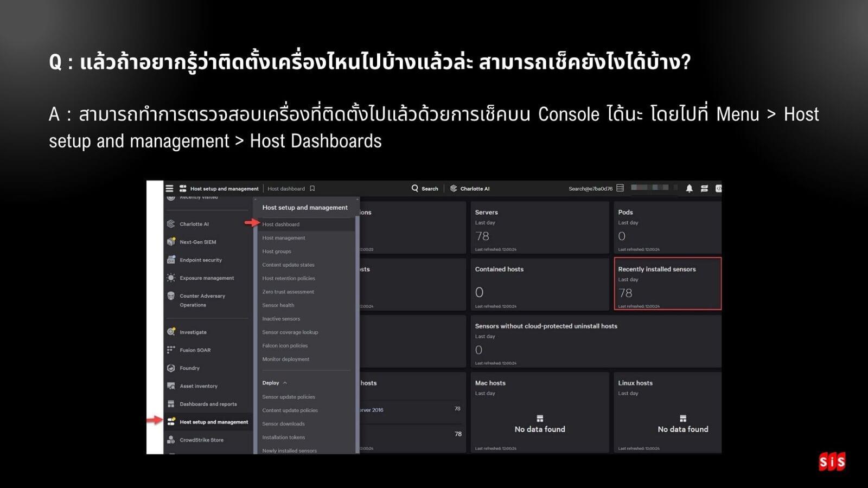
Task: Click the stacked bars icon next to the bell
Action: click(704, 189)
